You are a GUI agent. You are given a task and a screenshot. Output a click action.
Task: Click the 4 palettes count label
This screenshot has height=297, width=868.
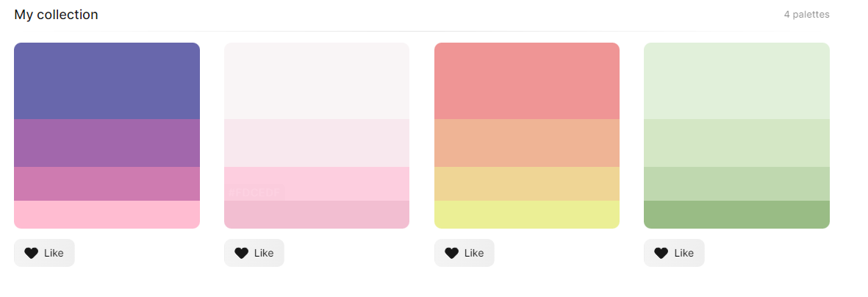806,15
